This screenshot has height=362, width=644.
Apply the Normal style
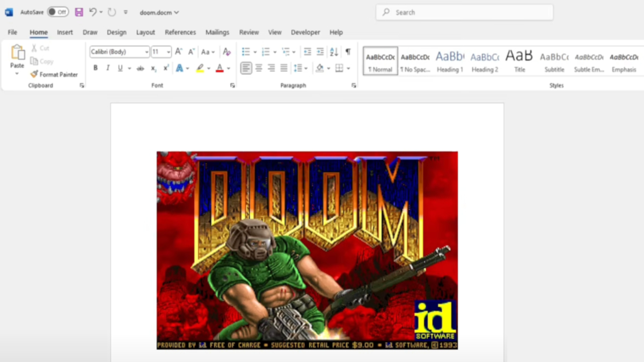point(380,61)
